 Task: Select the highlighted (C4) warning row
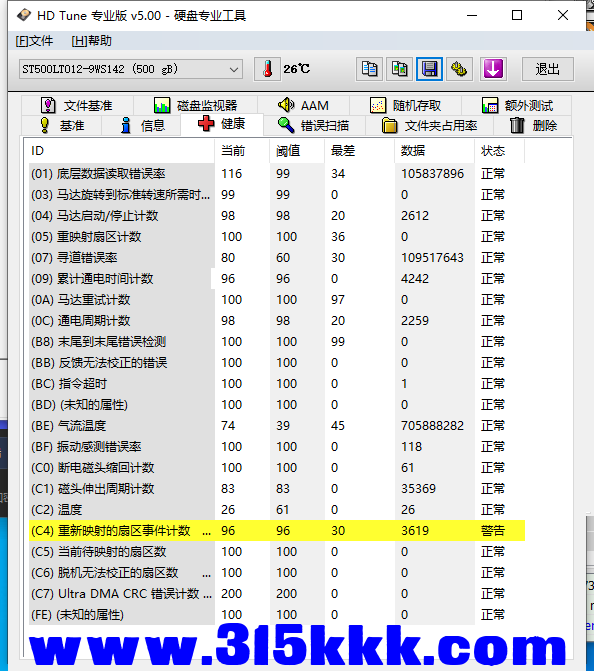pyautogui.click(x=277, y=531)
